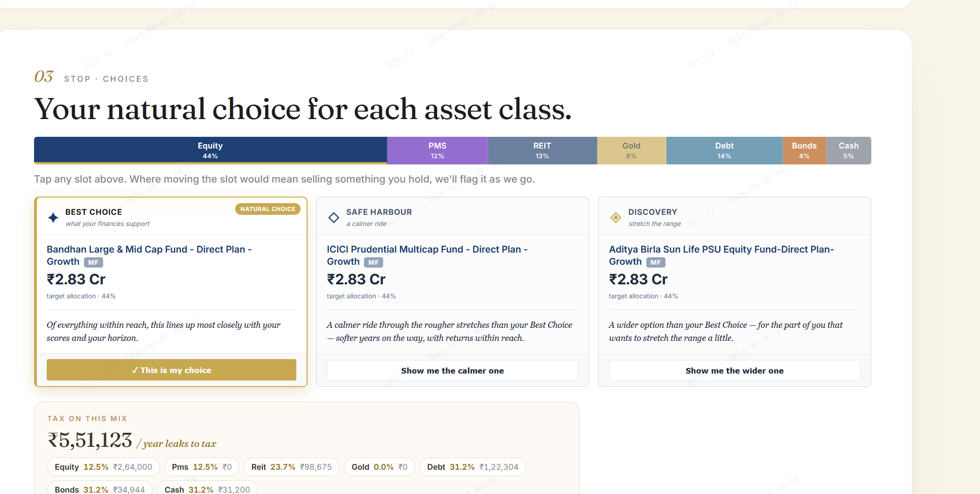Click the Equity 12.5% tax chip

(x=103, y=467)
